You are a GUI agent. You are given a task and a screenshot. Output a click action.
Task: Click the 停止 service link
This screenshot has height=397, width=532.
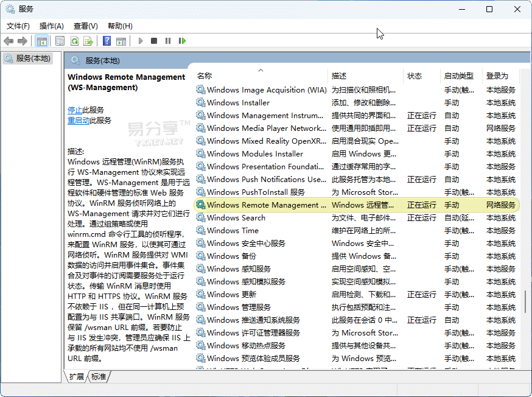(x=75, y=110)
